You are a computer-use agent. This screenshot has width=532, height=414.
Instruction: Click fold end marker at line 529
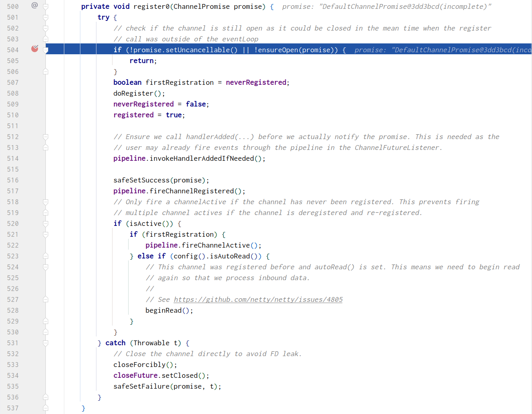tap(45, 321)
